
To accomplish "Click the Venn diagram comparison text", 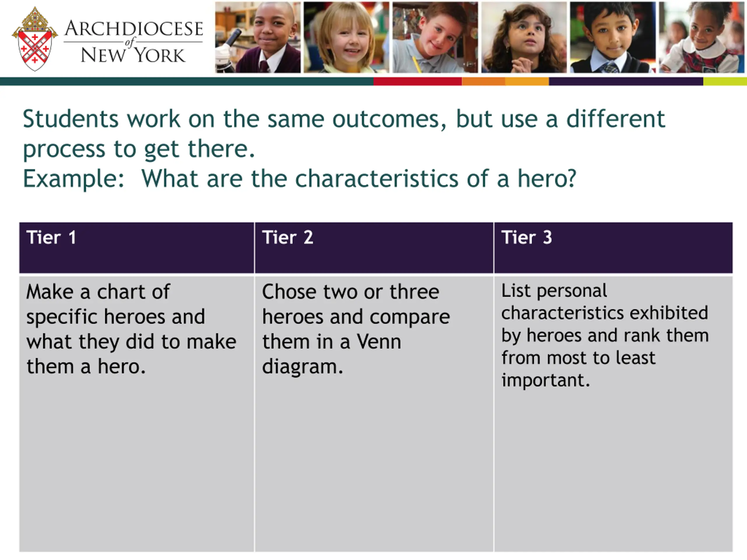I will click(x=356, y=329).
